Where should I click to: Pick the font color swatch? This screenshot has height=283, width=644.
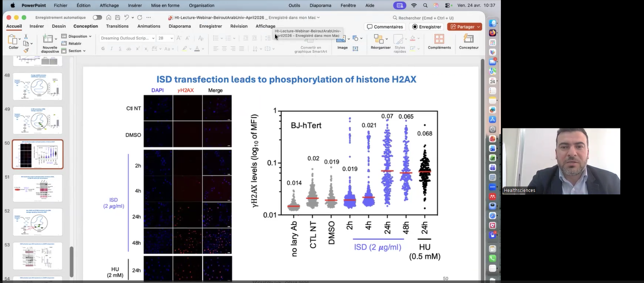pos(198,49)
